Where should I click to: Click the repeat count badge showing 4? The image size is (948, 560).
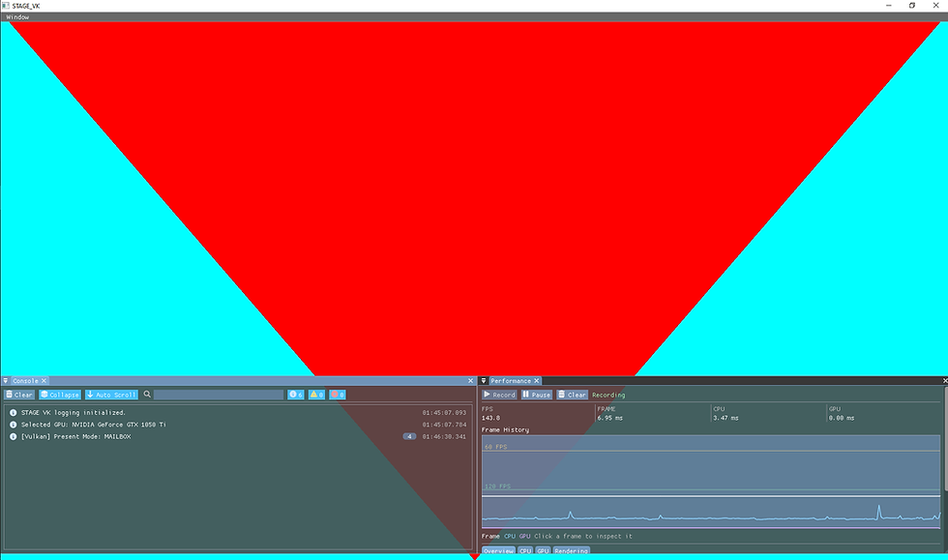409,436
